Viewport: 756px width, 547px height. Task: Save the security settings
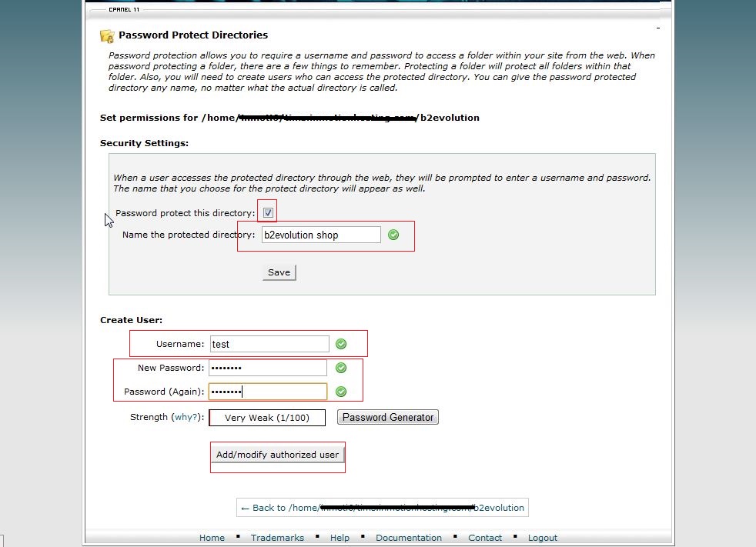pyautogui.click(x=279, y=272)
